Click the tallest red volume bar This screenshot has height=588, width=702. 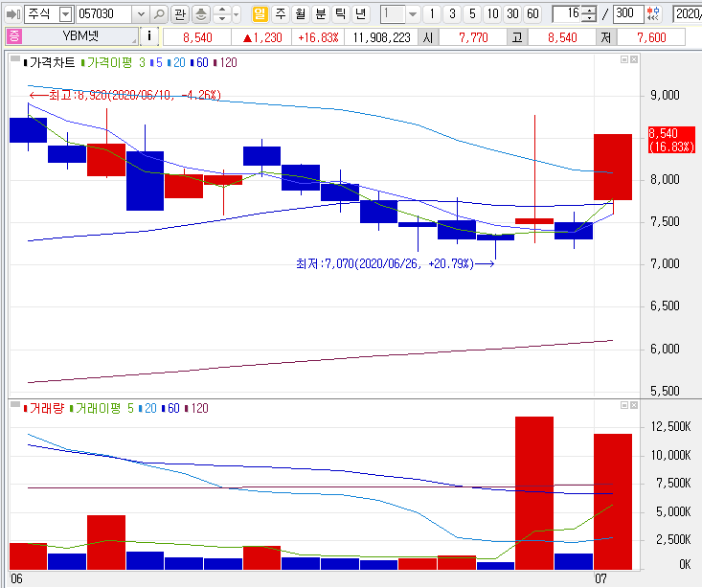coord(534,493)
